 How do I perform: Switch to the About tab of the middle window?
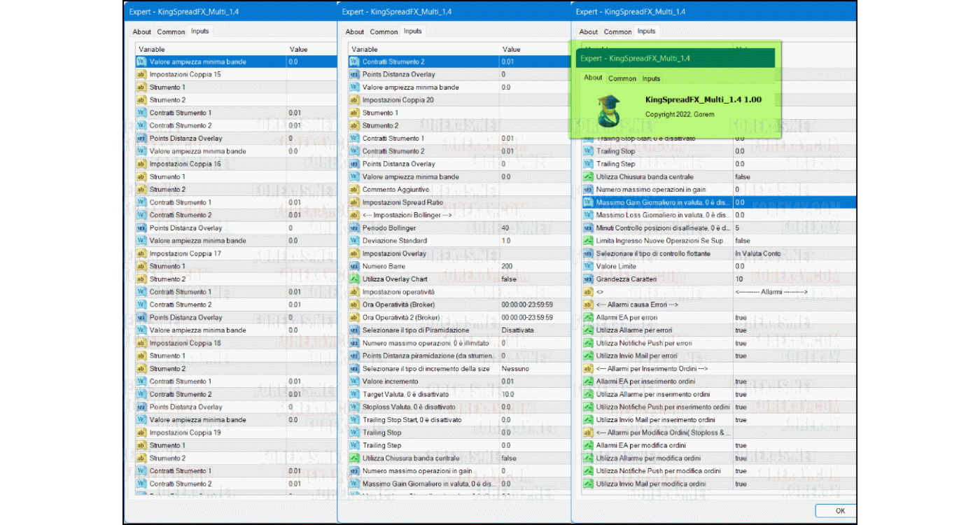(x=355, y=31)
